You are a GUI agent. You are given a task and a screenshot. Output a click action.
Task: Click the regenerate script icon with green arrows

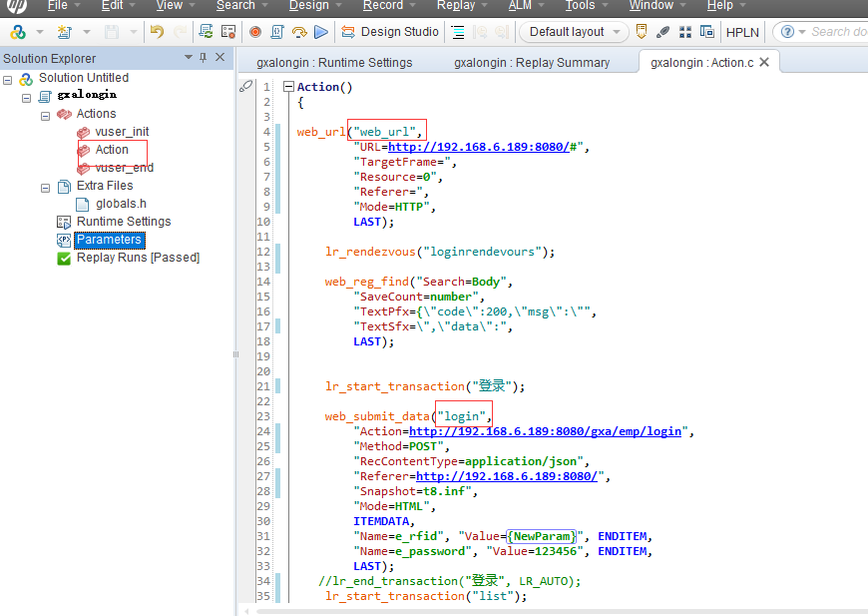point(206,32)
